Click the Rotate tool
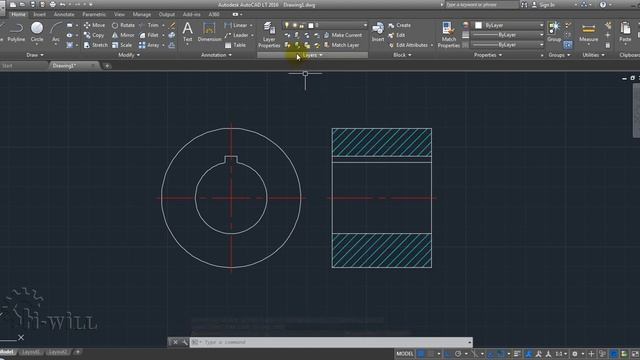Viewport: 640px width, 360px height. pyautogui.click(x=123, y=25)
